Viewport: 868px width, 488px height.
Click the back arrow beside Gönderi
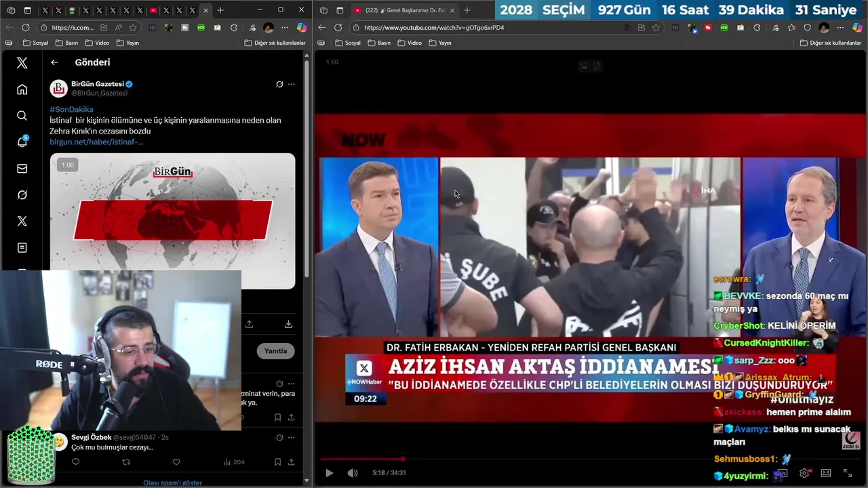54,62
